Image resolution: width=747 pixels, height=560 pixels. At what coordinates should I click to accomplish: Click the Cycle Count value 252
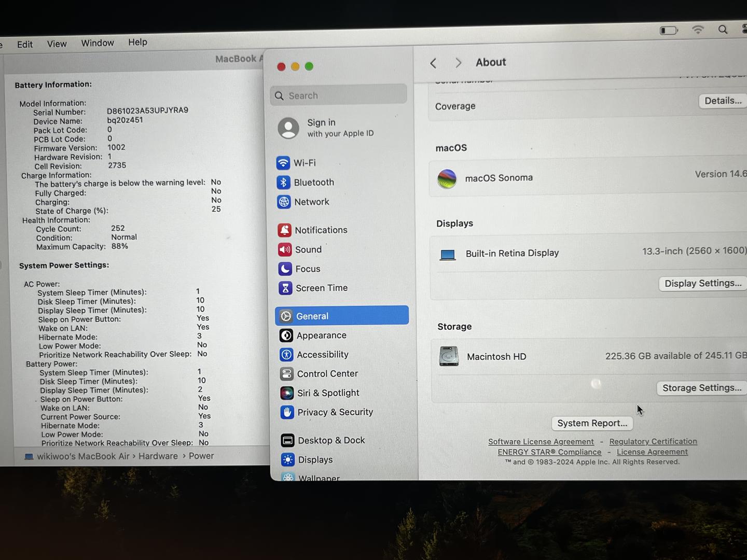118,228
